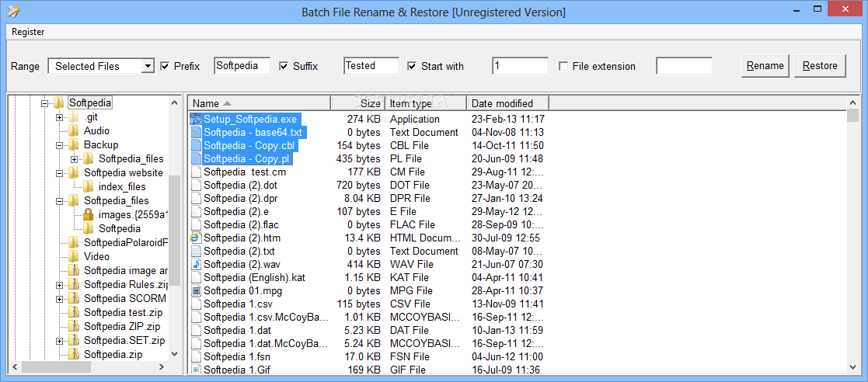Click the folder tree left scroll arrow
Viewport: 868px width, 382px height.
(x=15, y=366)
